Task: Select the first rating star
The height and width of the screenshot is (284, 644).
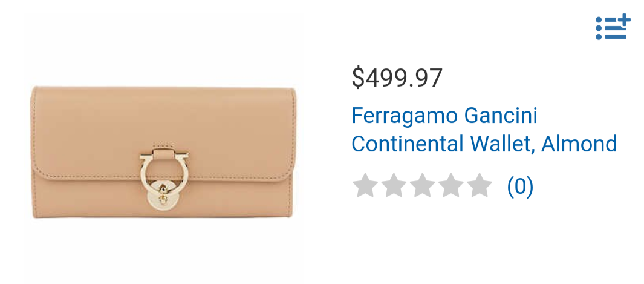Action: 365,185
